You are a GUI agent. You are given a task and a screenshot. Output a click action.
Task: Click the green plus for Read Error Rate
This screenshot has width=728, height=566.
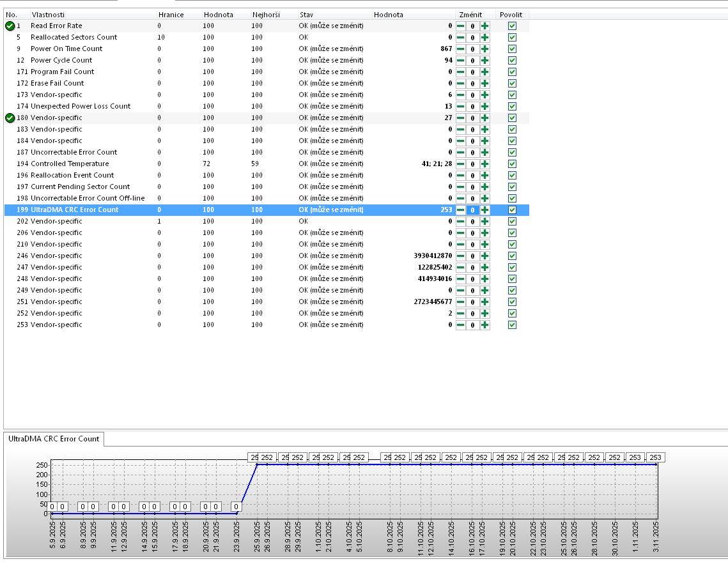click(485, 26)
